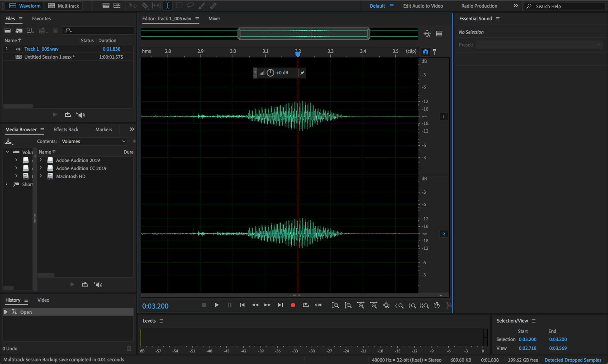Switch to Edit Audio to Video workspace
This screenshot has height=364, width=608.
click(423, 6)
